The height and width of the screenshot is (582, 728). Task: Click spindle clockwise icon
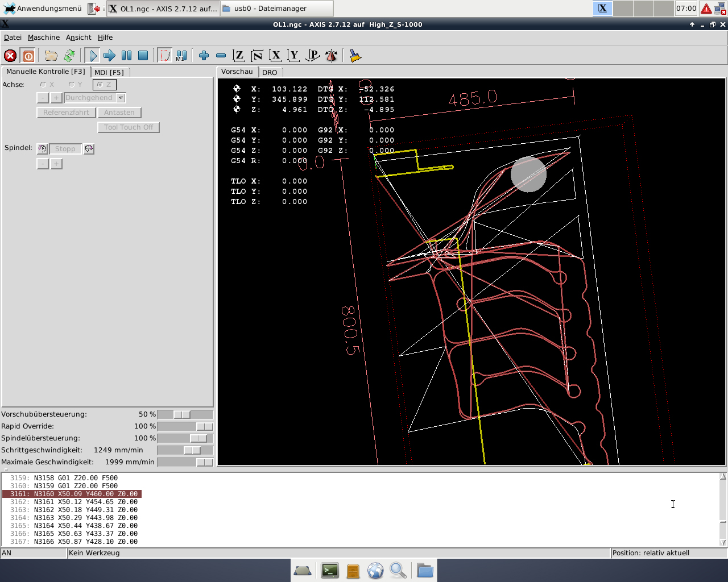click(x=89, y=149)
